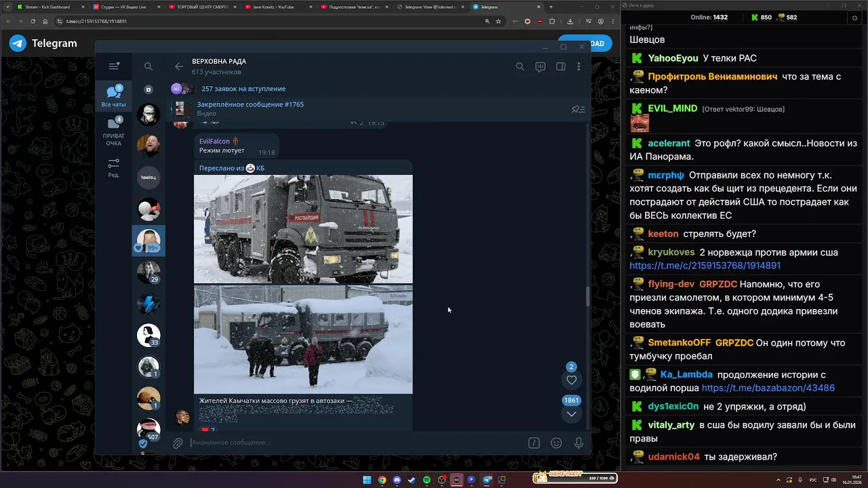Open Telegram from the taskbar

click(x=486, y=480)
